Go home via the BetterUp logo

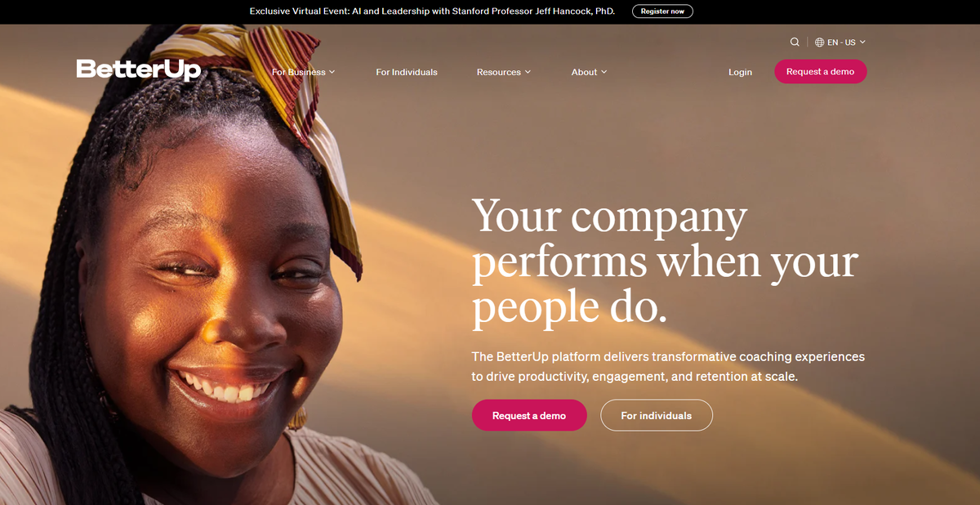click(x=139, y=70)
